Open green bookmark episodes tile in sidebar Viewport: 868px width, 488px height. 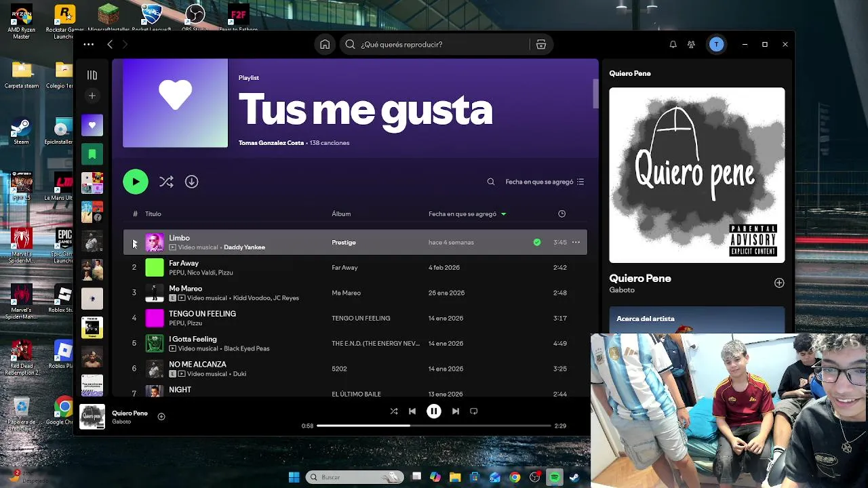[x=92, y=154]
